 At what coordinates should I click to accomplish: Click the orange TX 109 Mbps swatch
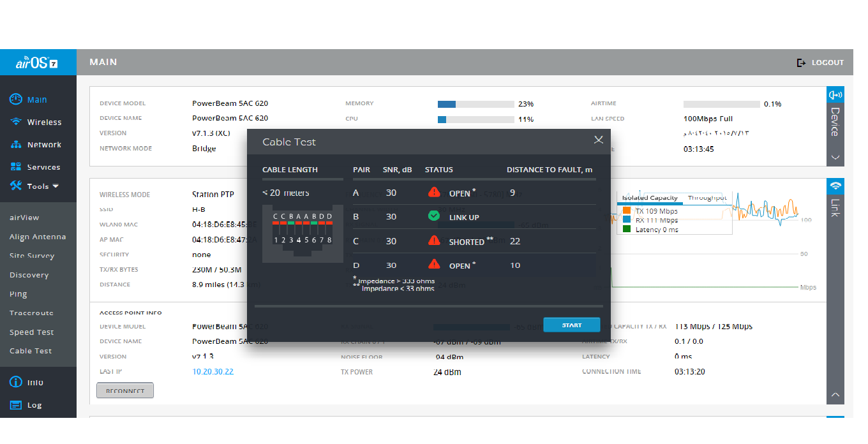[626, 211]
